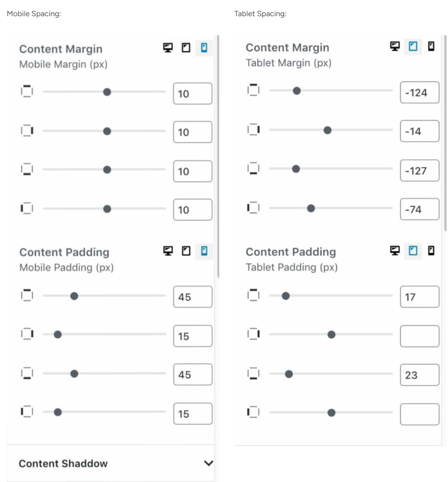Select active mobile icon in Mobile Content Margin
Image resolution: width=448 pixels, height=482 pixels.
point(204,48)
